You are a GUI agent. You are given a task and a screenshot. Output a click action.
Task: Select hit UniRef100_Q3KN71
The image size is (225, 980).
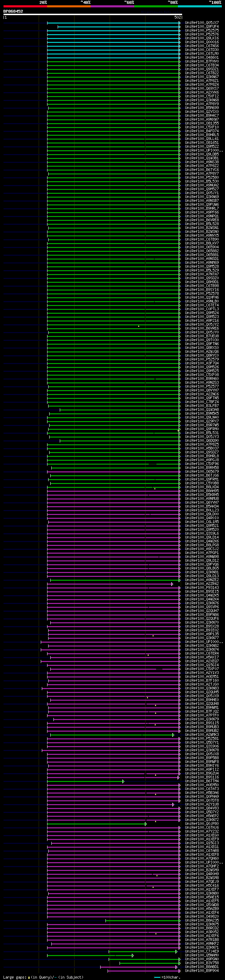pos(202,948)
